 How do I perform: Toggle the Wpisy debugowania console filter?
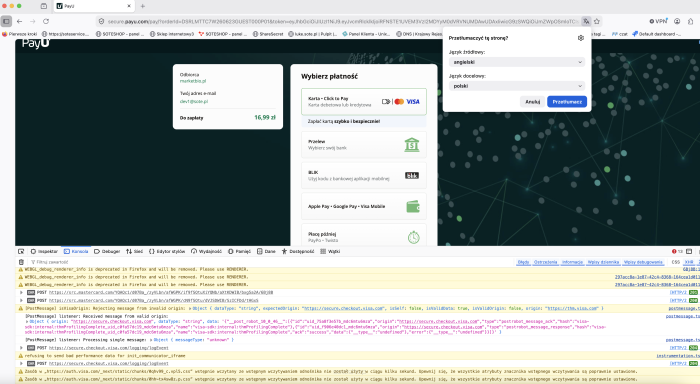pyautogui.click(x=643, y=262)
